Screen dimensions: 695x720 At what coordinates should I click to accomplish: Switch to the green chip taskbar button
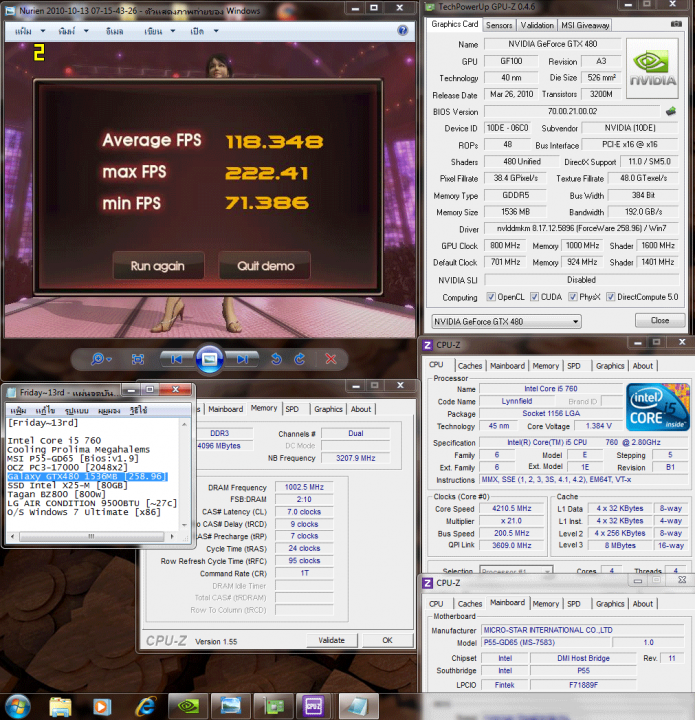pyautogui.click(x=273, y=706)
